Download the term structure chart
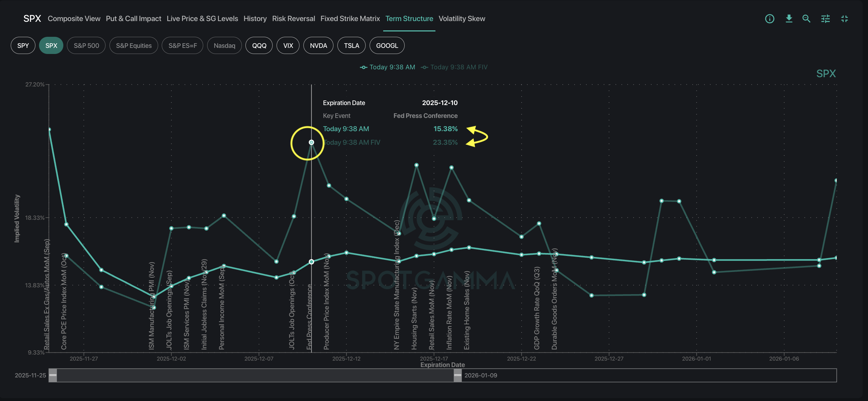The width and height of the screenshot is (868, 401). click(x=789, y=19)
